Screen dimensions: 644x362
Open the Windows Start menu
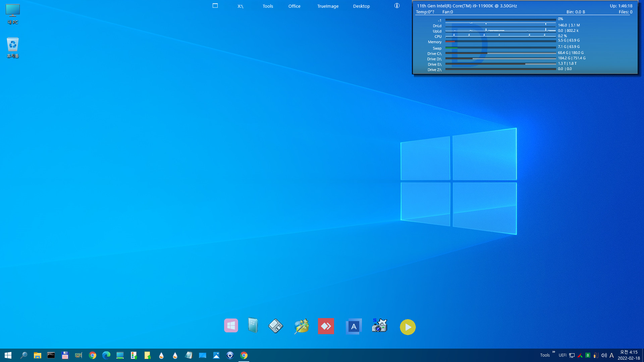8,355
